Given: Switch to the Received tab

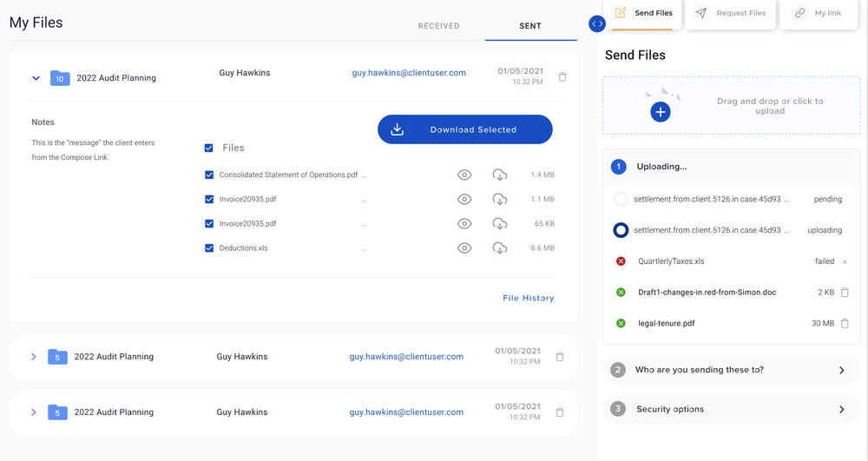Looking at the screenshot, I should click(438, 26).
